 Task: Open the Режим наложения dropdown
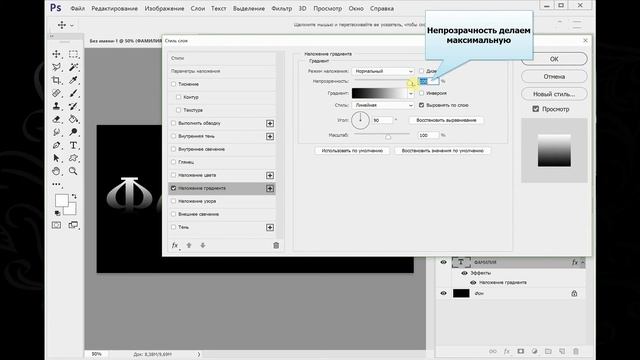click(383, 71)
